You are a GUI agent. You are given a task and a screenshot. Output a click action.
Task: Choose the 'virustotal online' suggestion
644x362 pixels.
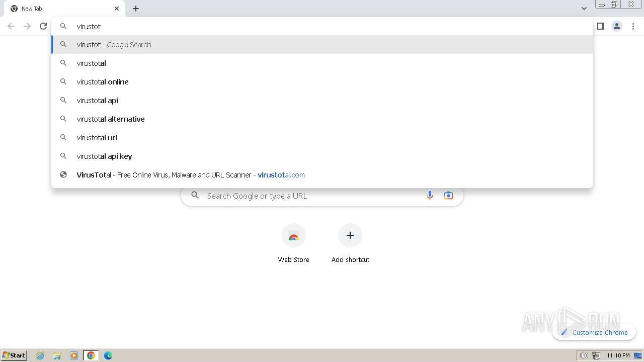(322, 82)
